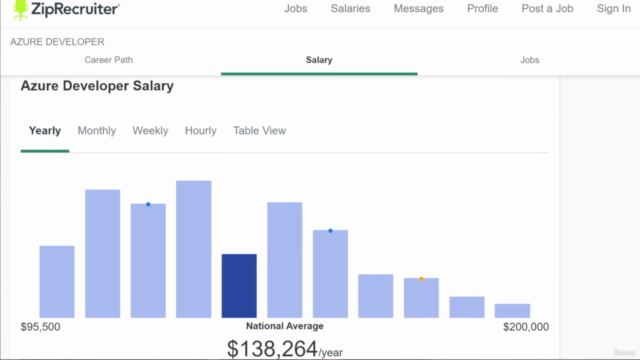Image resolution: width=640 pixels, height=360 pixels.
Task: Switch to the Career Path tab
Action: [x=109, y=60]
